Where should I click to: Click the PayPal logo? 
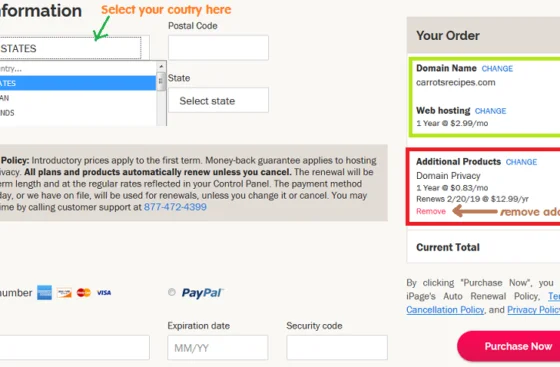coord(202,293)
